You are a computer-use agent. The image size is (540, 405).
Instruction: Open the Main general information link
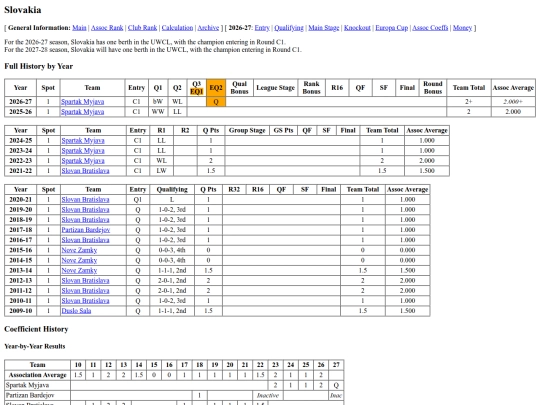79,28
